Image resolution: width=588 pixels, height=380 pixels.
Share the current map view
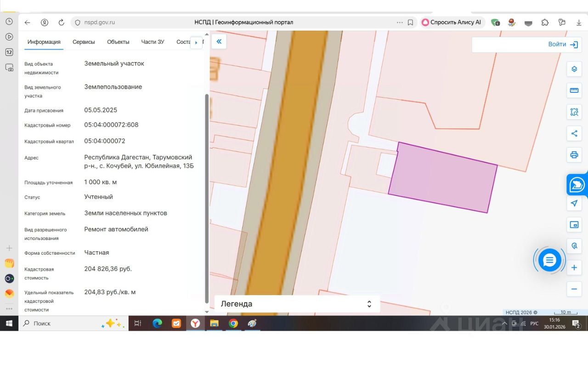pos(574,134)
